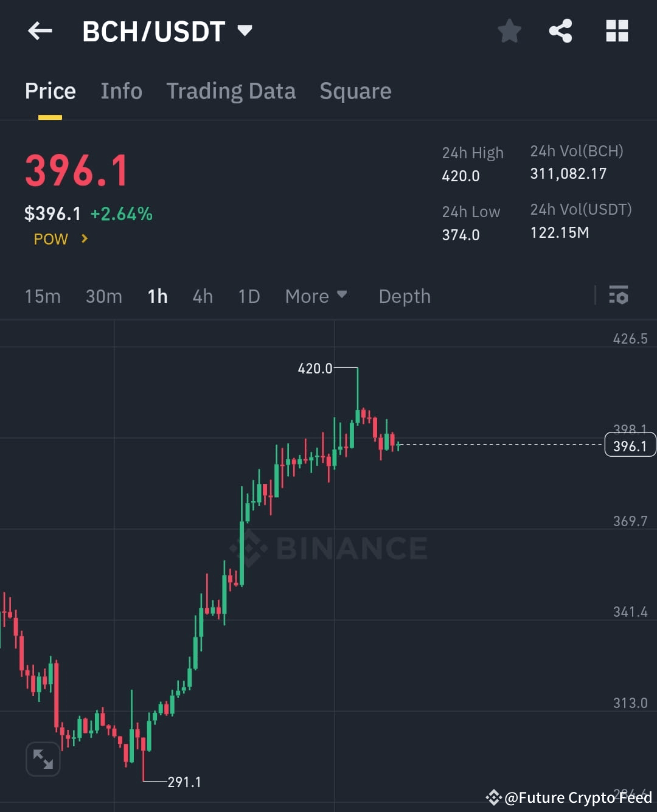This screenshot has width=657, height=812.
Task: Open the grid layout icon top right
Action: 617,31
